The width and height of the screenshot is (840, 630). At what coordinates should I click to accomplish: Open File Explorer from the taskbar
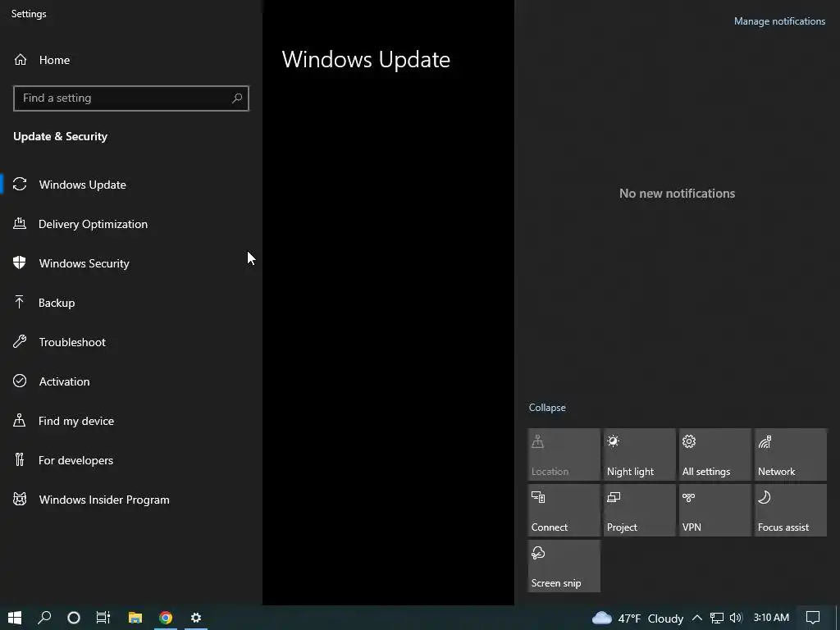135,618
